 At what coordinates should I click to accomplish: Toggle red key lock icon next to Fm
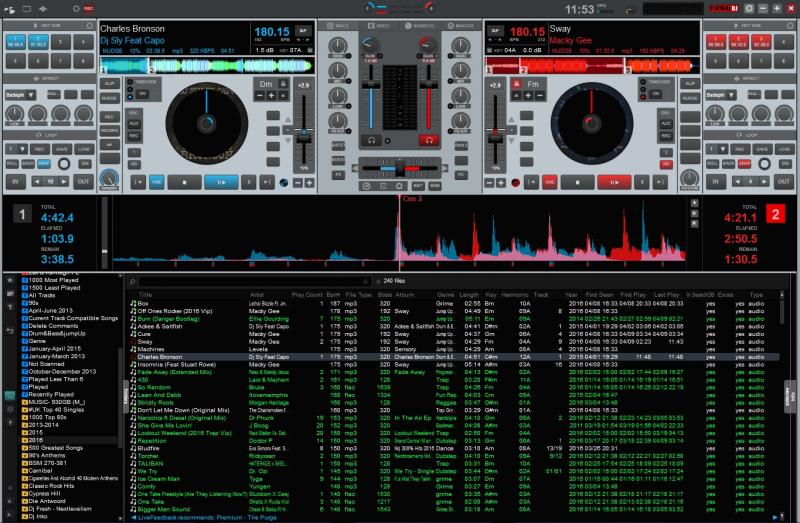click(516, 84)
